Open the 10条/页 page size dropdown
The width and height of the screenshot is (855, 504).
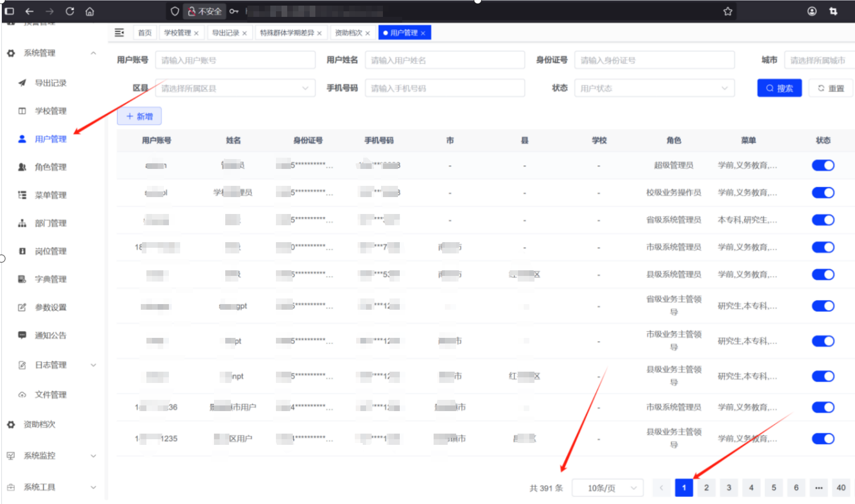coord(608,488)
